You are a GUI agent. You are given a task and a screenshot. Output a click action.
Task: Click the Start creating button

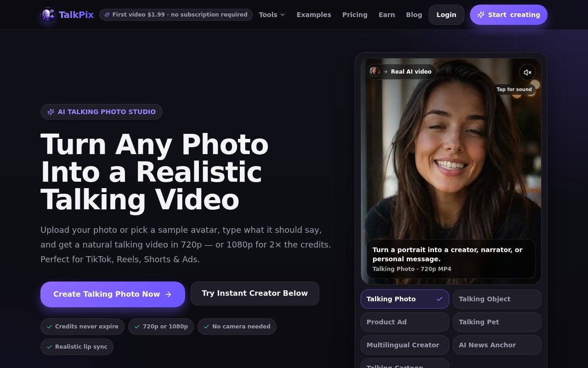[x=509, y=15]
